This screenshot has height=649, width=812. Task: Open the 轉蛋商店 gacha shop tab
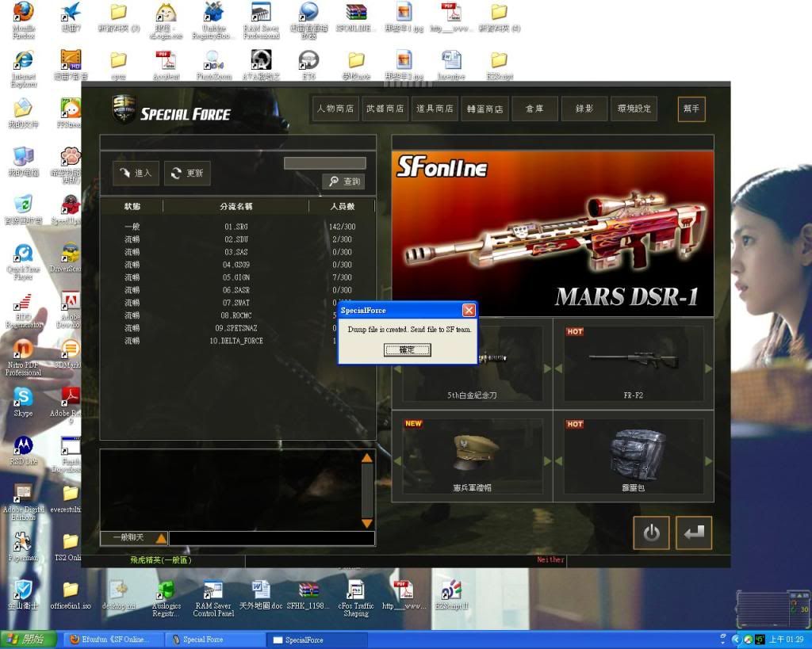click(485, 109)
